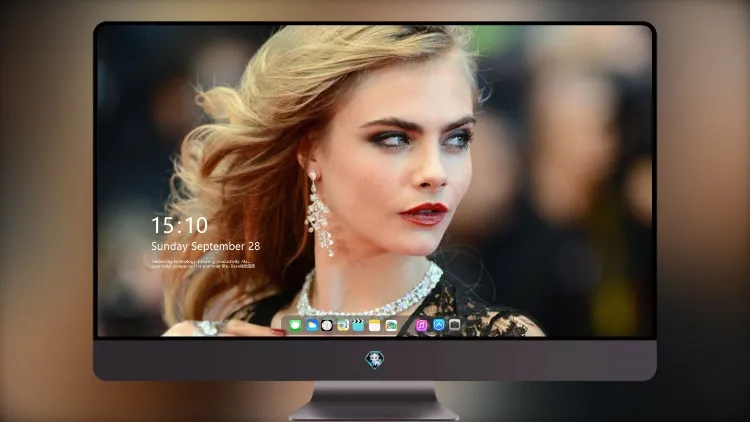Open the Weather app in dock
This screenshot has width=750, height=422.
(312, 325)
